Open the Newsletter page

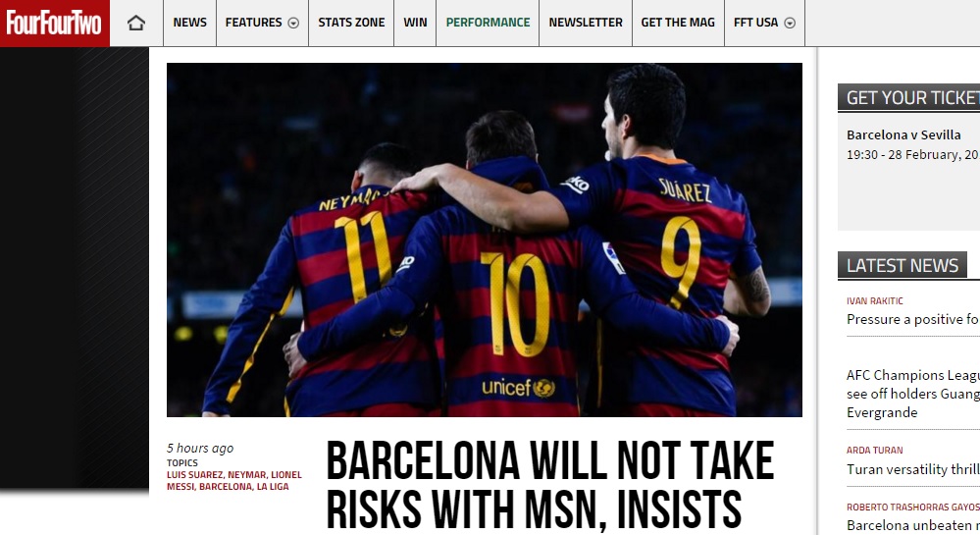[x=586, y=23]
